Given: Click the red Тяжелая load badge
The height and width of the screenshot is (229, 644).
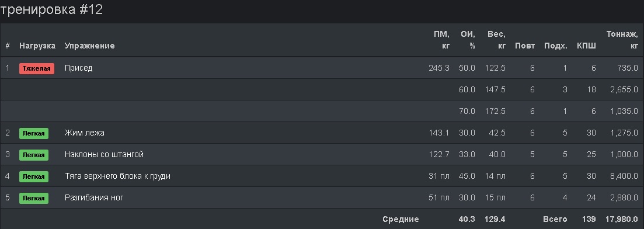Looking at the screenshot, I should pos(37,68).
